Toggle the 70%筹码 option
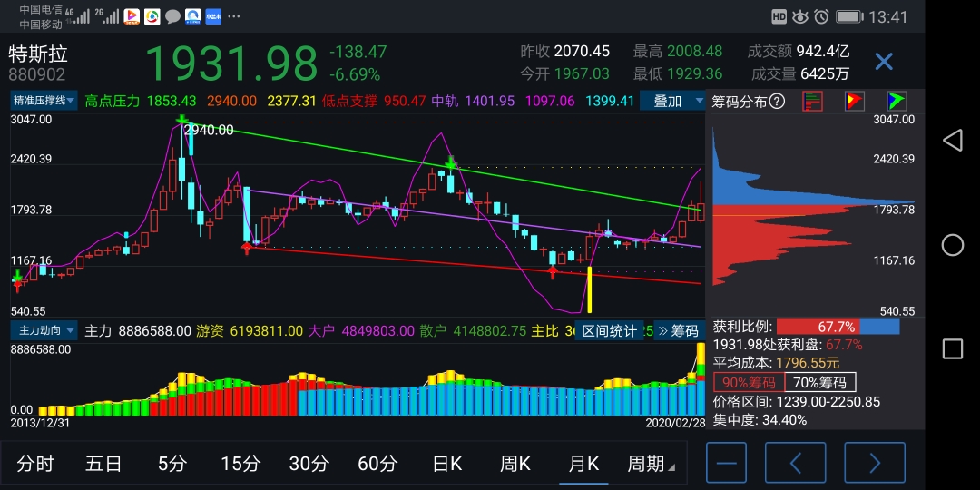Screen dimensions: 980x490 (x=820, y=382)
